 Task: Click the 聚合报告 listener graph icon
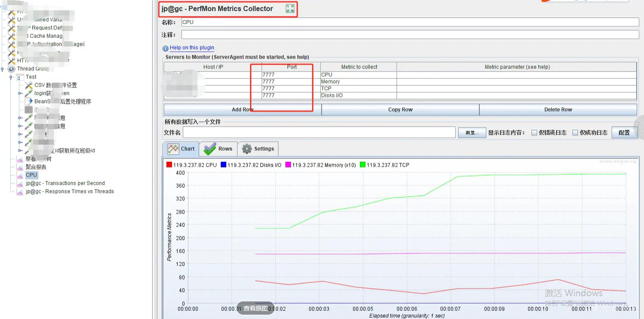point(20,167)
